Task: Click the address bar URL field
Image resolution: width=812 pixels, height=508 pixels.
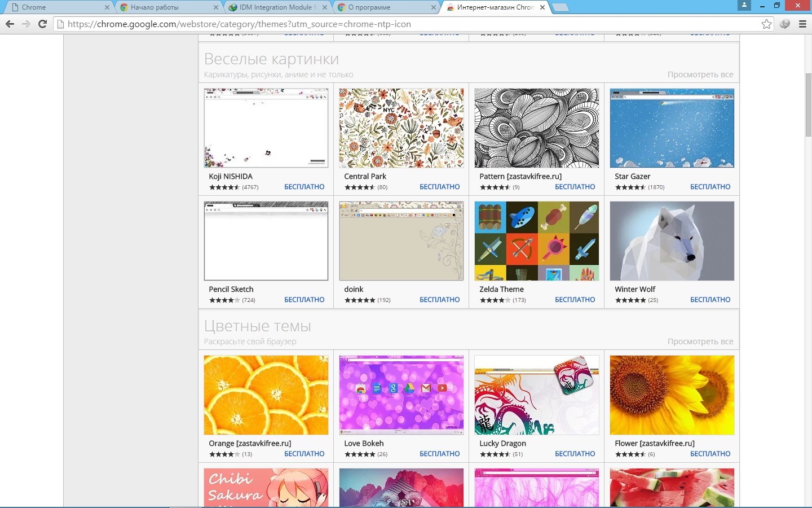Action: [395, 24]
